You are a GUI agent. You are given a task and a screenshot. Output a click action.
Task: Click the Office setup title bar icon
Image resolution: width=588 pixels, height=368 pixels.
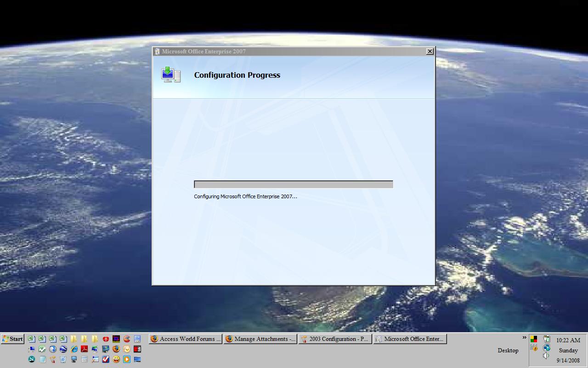coord(157,52)
